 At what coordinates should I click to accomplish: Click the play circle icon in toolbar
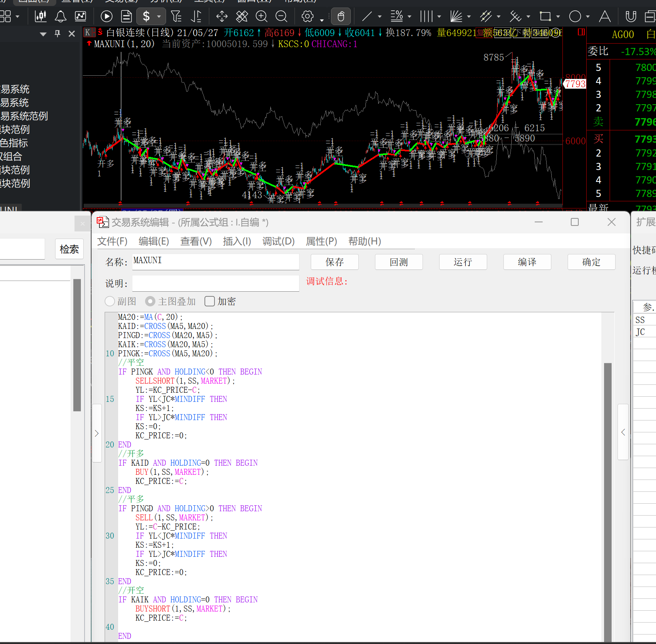click(106, 16)
